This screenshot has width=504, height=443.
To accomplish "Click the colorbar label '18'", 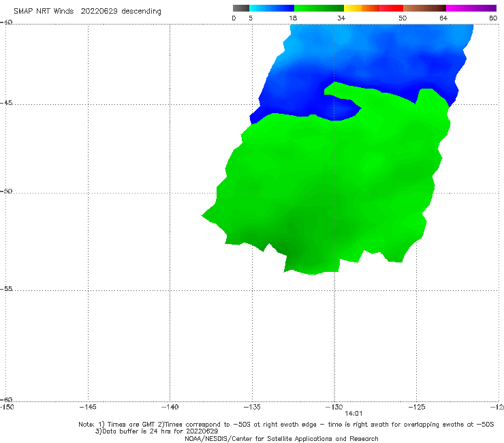I will click(293, 18).
